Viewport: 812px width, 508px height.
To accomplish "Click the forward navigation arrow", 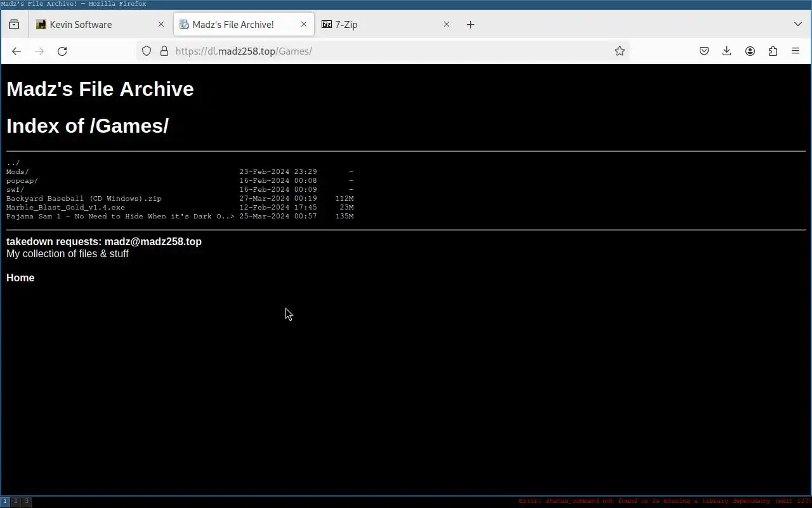I will click(39, 51).
